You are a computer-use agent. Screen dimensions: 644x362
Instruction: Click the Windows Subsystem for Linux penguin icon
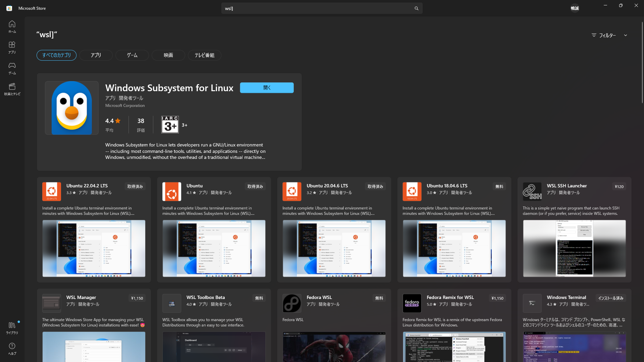coord(72,108)
